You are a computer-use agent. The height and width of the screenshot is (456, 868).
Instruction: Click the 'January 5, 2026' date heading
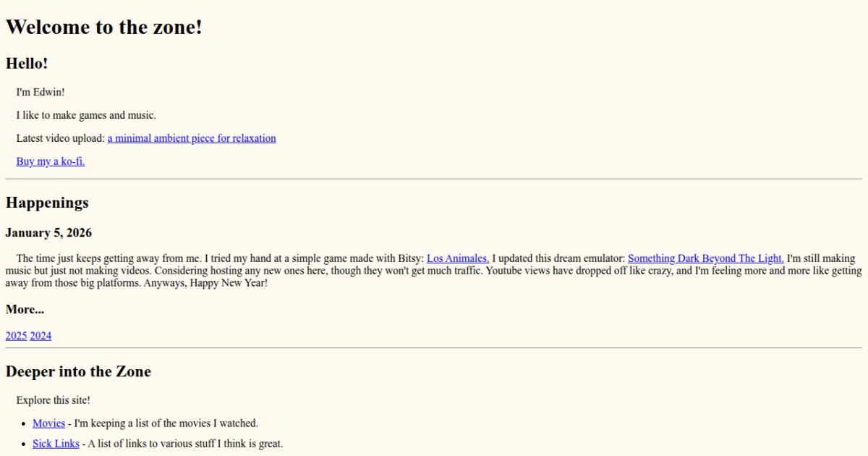pos(48,233)
